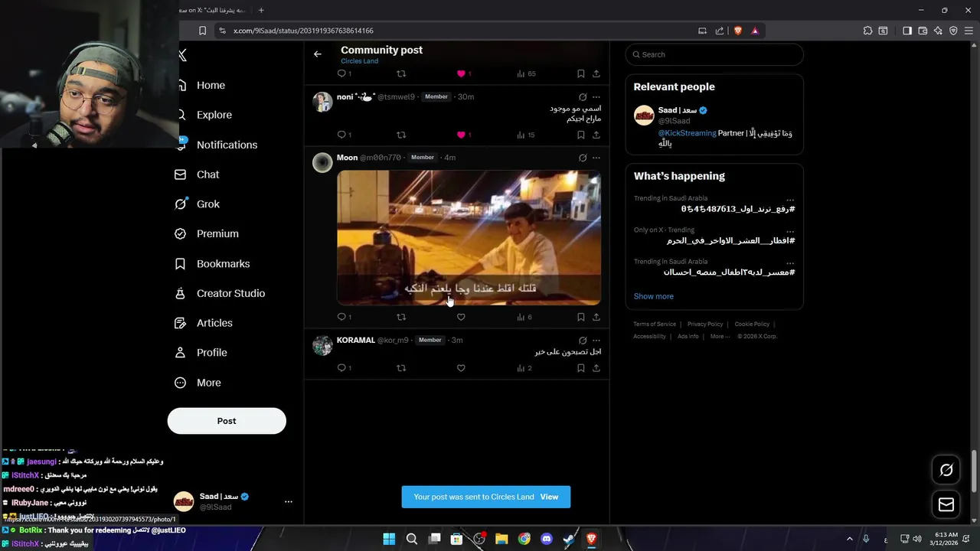The height and width of the screenshot is (551, 980).
Task: Click the More circle icon in sidebar
Action: click(180, 383)
